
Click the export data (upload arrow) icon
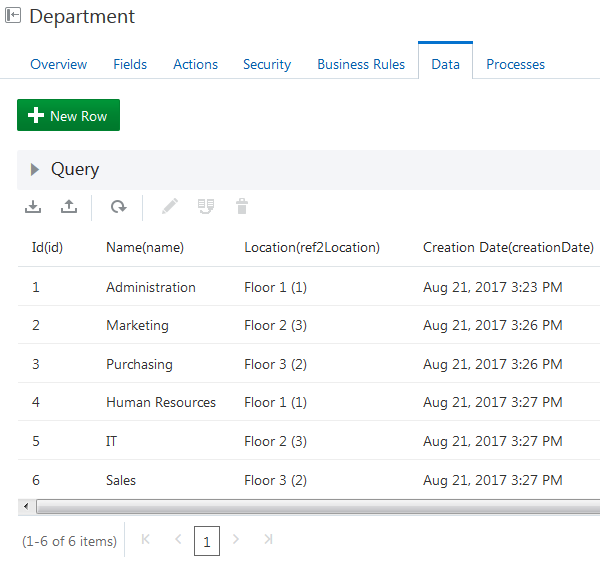point(69,207)
